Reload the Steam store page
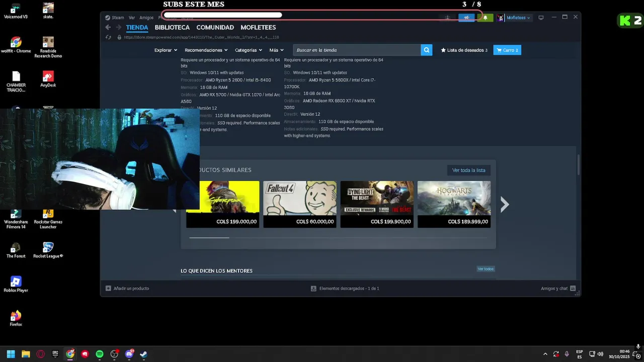The image size is (644, 362). (108, 37)
